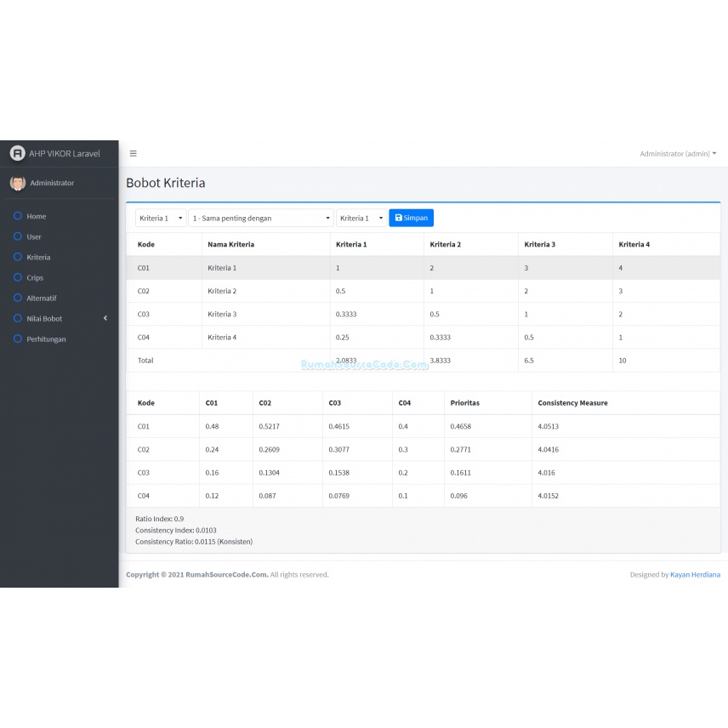Open Administrator (admin) user menu

pyautogui.click(x=677, y=154)
